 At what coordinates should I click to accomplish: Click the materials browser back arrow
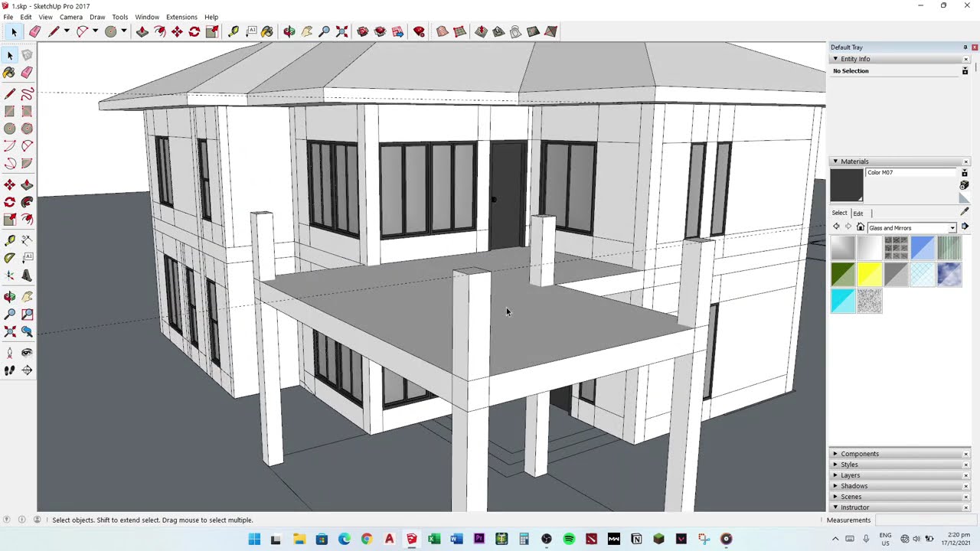click(836, 227)
